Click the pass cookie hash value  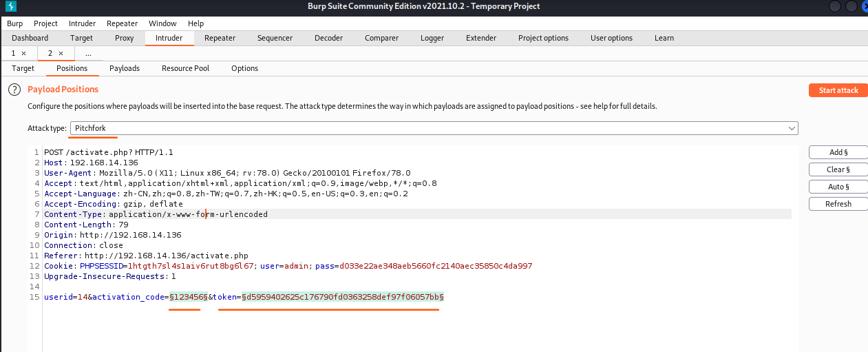point(436,266)
